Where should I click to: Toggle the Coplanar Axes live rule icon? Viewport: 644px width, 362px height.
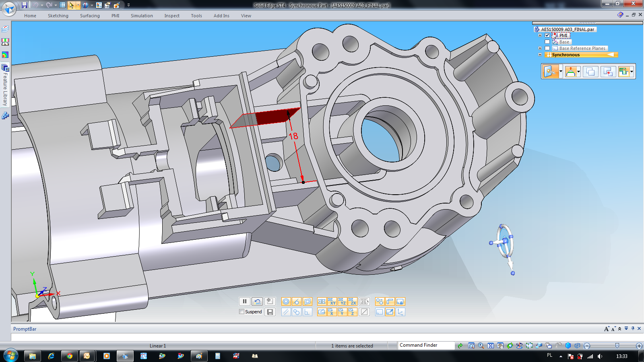pos(322,312)
